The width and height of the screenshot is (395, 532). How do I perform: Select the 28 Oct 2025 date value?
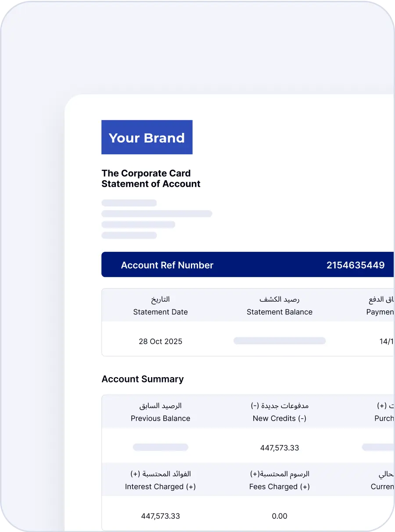point(160,341)
